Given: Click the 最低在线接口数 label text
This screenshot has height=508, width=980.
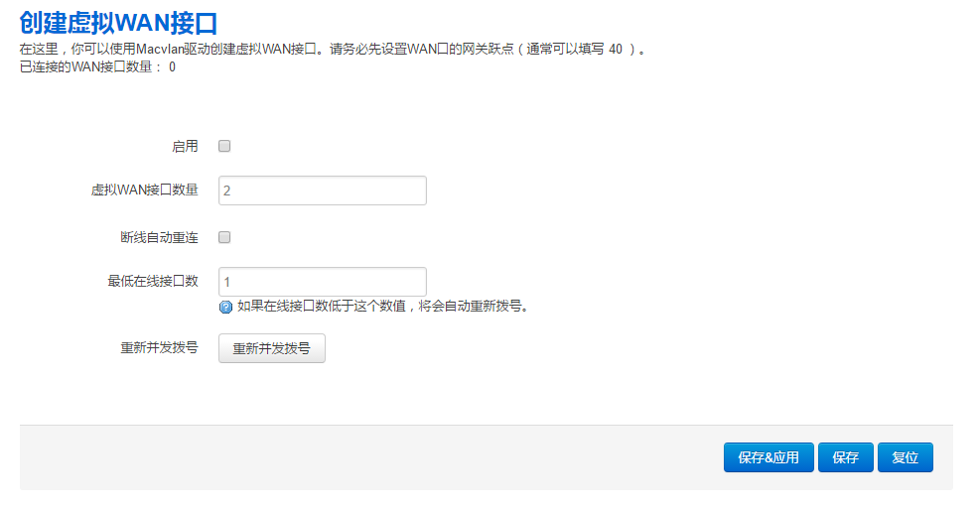Looking at the screenshot, I should pyautogui.click(x=153, y=281).
